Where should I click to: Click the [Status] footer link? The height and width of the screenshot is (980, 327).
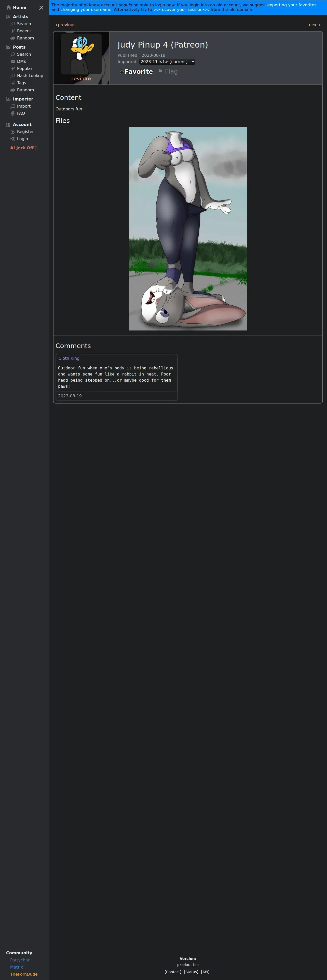coord(191,972)
